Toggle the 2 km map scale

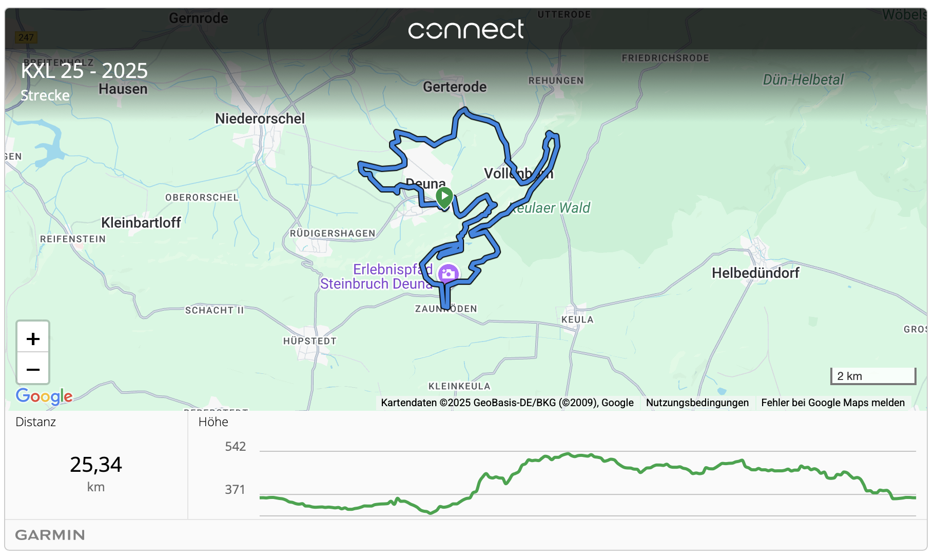click(x=873, y=376)
